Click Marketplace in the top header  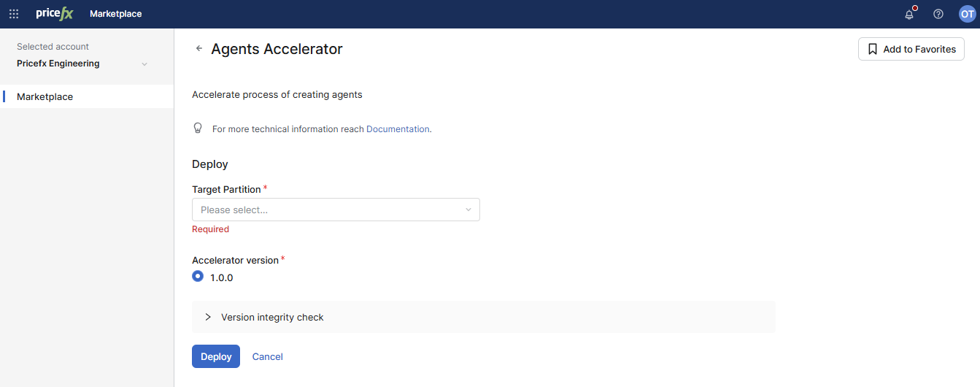click(115, 14)
